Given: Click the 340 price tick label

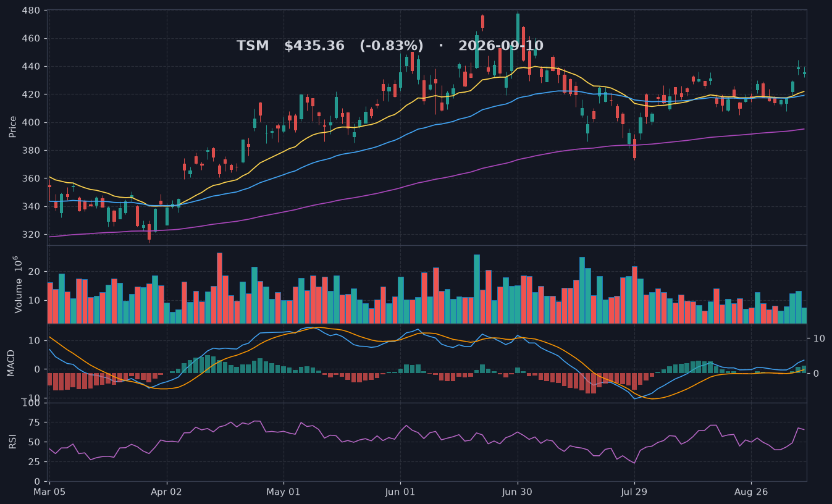Looking at the screenshot, I should tap(32, 206).
